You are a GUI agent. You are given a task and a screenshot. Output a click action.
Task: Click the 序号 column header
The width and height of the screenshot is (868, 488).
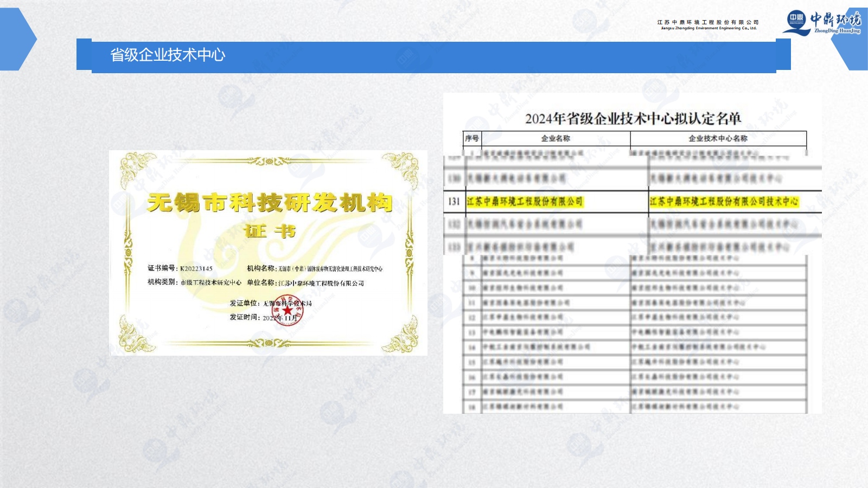[471, 138]
